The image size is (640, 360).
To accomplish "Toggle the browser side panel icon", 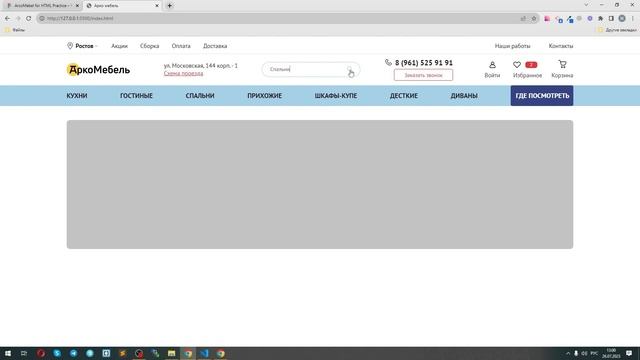I will point(611,18).
